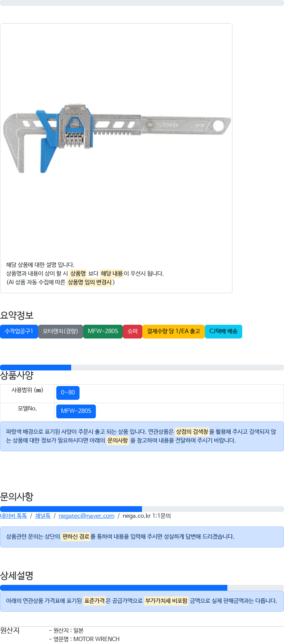Click the progress bar under 상품사양 heading
The height and width of the screenshot is (644, 284).
[142, 368]
